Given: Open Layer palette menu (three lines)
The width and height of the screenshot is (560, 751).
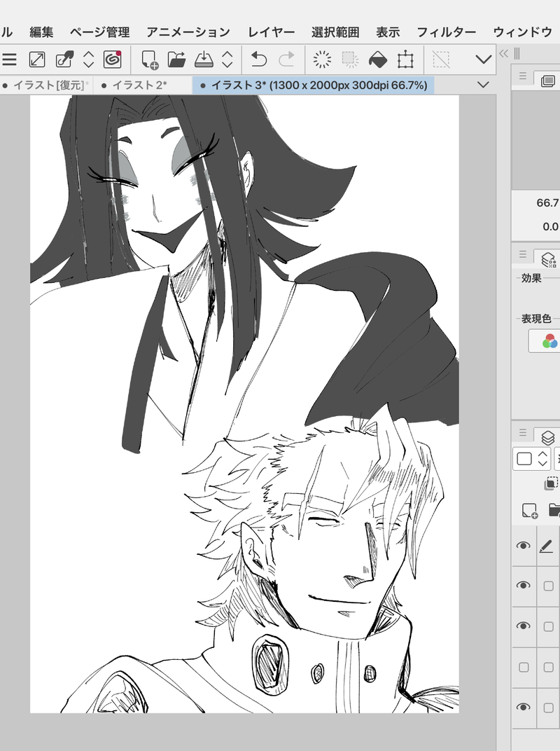Looking at the screenshot, I should [523, 432].
